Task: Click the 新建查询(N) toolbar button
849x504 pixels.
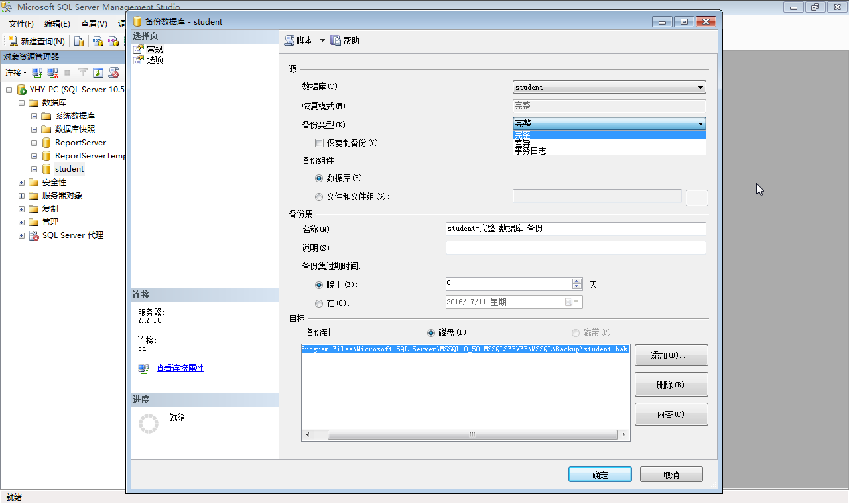Action: point(36,41)
